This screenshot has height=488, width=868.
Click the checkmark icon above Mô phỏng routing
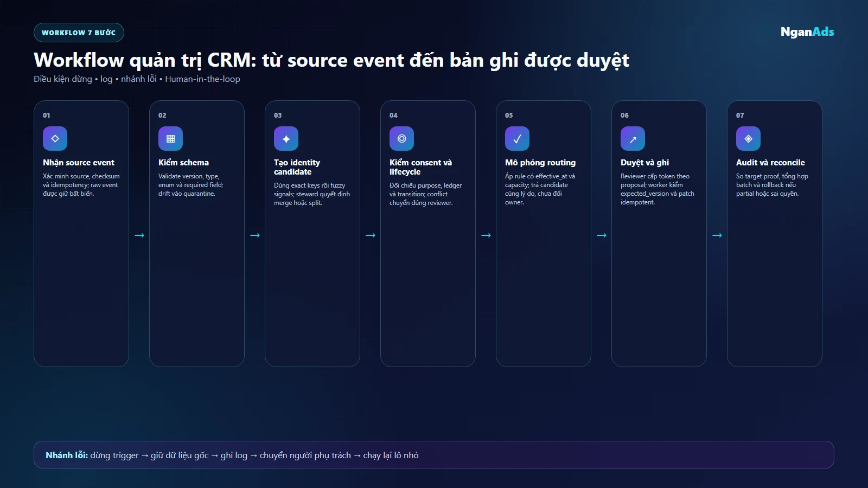(x=517, y=139)
